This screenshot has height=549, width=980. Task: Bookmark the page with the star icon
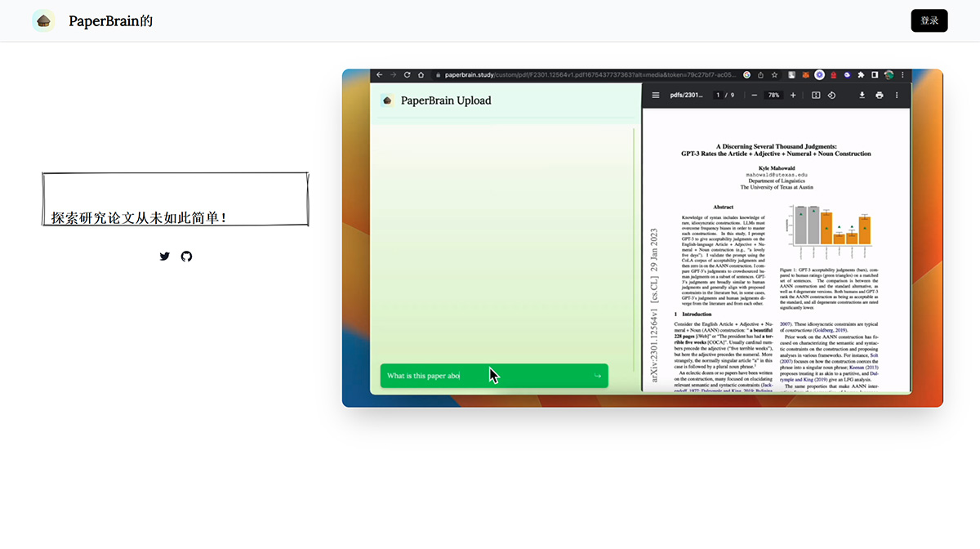pyautogui.click(x=774, y=74)
